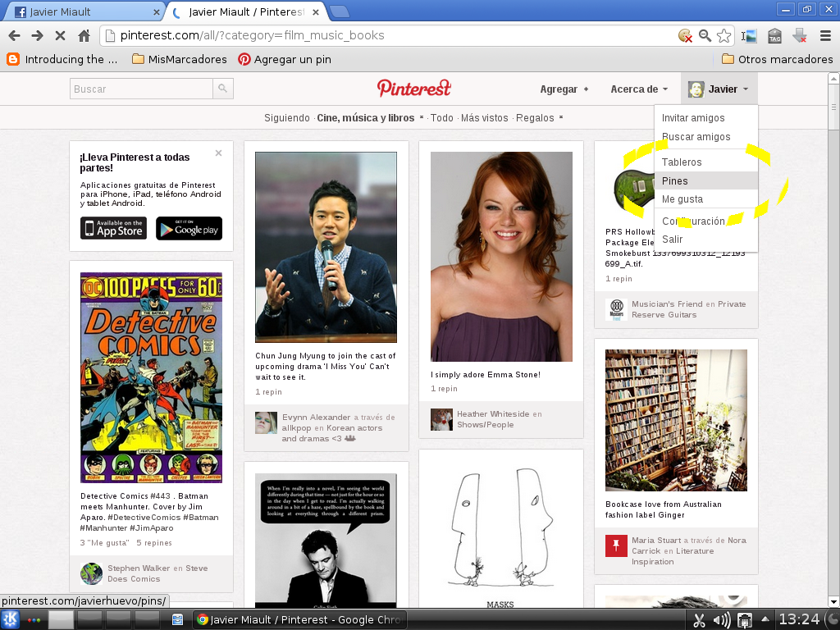Click the 'Más vistos' link
Viewport: 840px width, 630px height.
[484, 118]
